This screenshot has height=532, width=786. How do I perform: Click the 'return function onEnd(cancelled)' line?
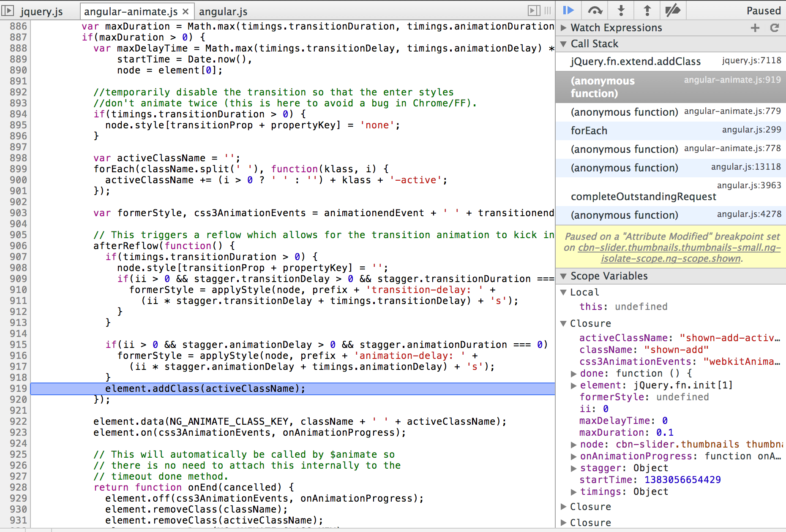194,488
